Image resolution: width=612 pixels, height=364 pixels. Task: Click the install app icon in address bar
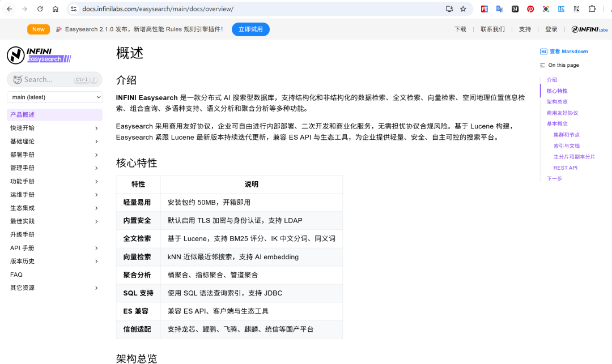tap(449, 9)
